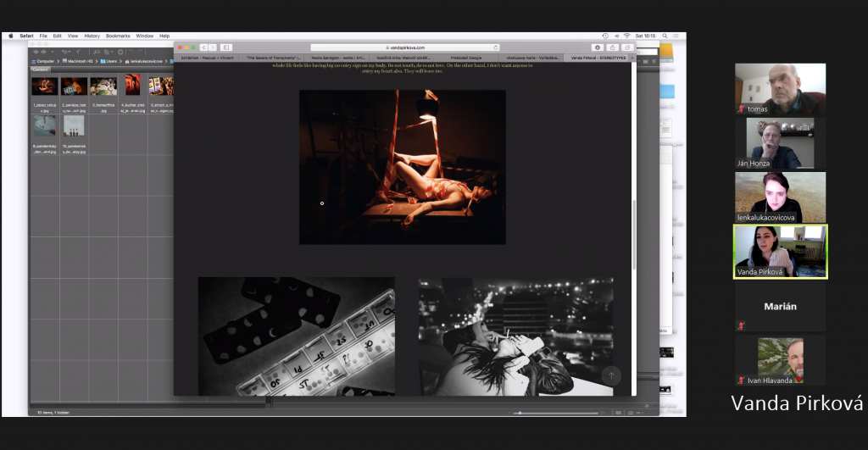Click the scroll-to-top arrow button on webpage
This screenshot has height=450, width=868.
tap(611, 375)
